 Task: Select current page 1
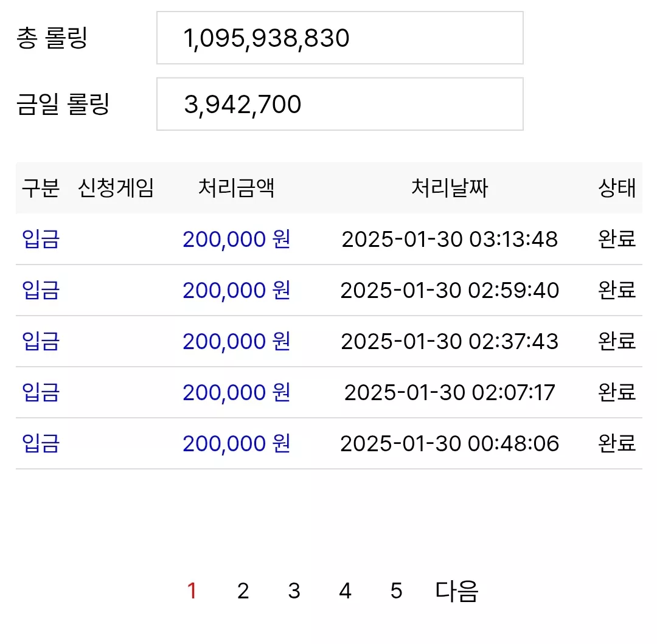192,591
